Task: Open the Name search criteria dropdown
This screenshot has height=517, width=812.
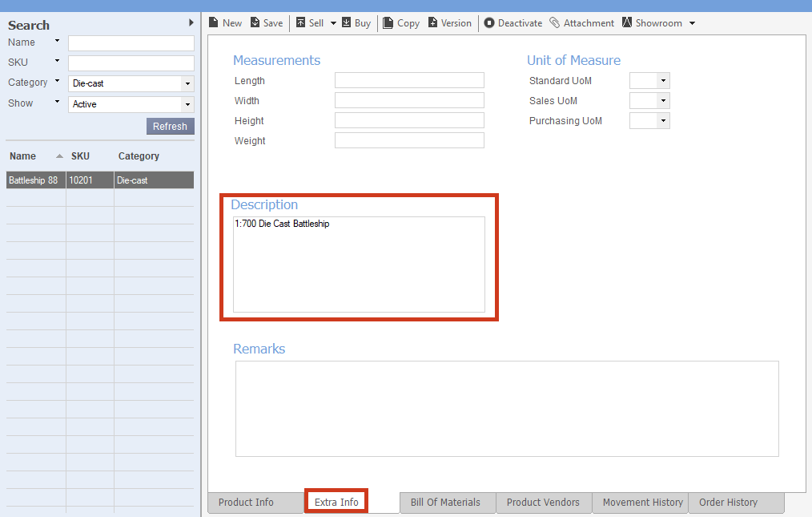Action: tap(57, 41)
